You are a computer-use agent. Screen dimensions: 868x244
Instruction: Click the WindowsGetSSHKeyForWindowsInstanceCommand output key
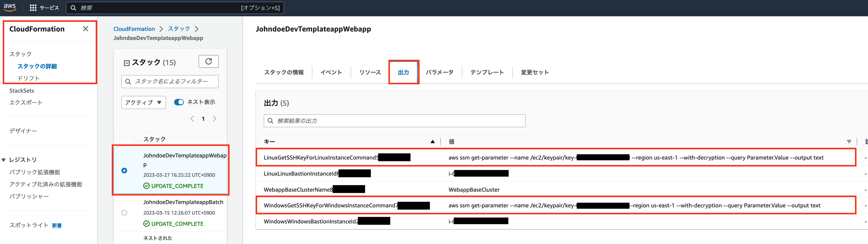(331, 205)
